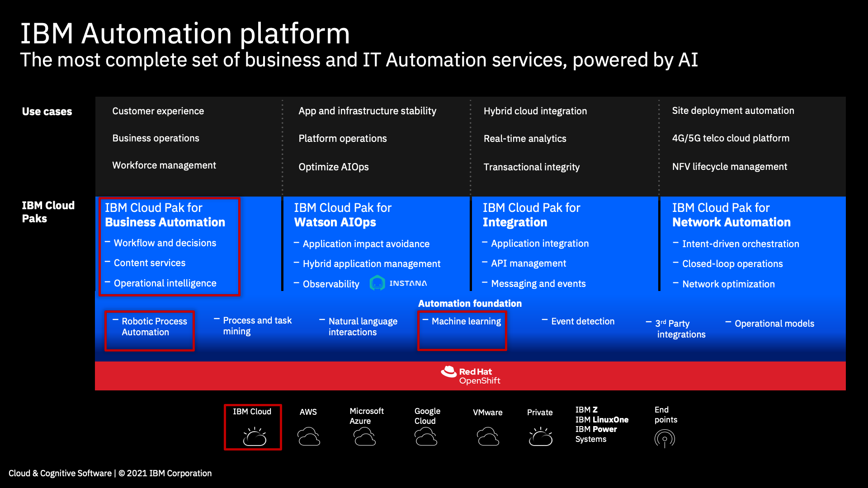Click 'Site deployment automation' use case

pos(733,111)
